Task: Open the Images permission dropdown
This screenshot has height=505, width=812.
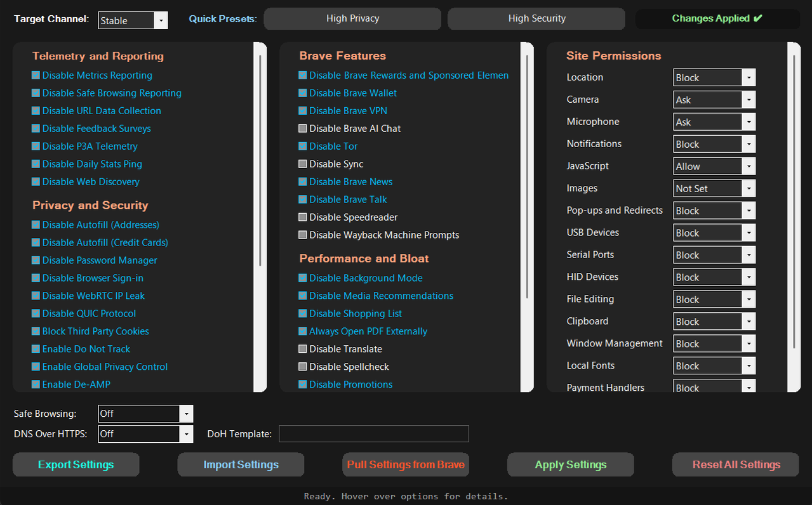Action: coord(714,188)
